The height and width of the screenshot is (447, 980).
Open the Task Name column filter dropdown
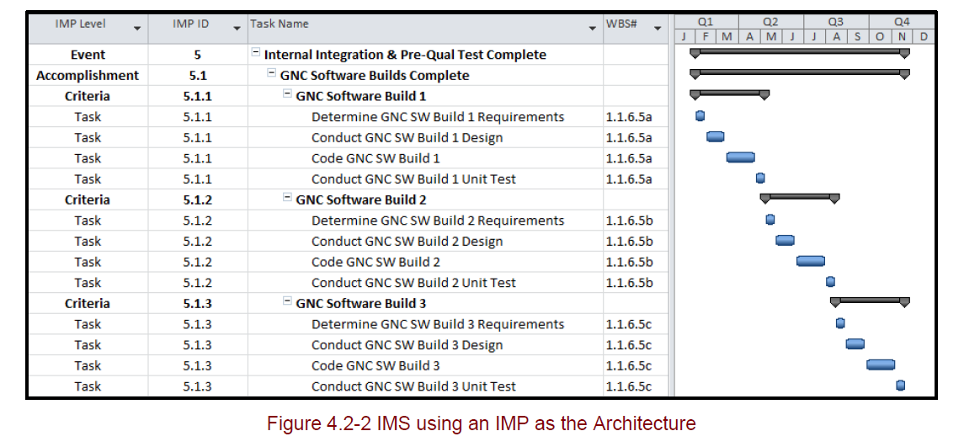pyautogui.click(x=592, y=28)
